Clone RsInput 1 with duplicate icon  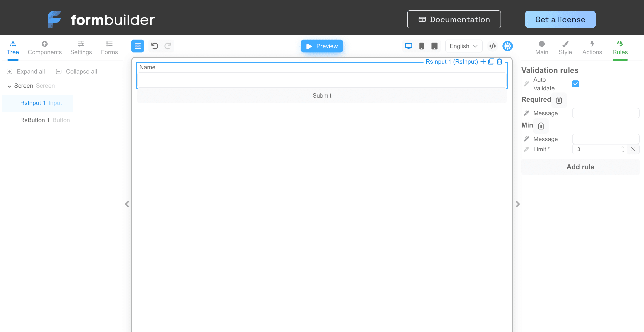pyautogui.click(x=491, y=61)
